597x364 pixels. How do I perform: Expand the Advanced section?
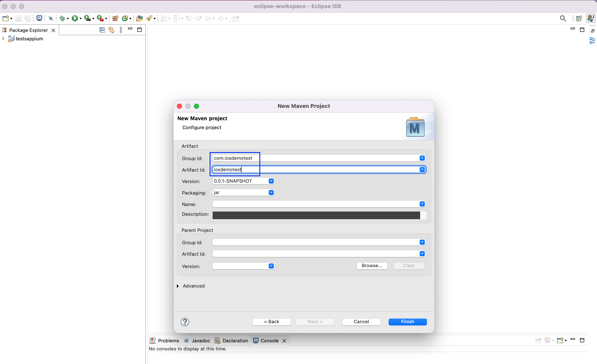point(178,286)
